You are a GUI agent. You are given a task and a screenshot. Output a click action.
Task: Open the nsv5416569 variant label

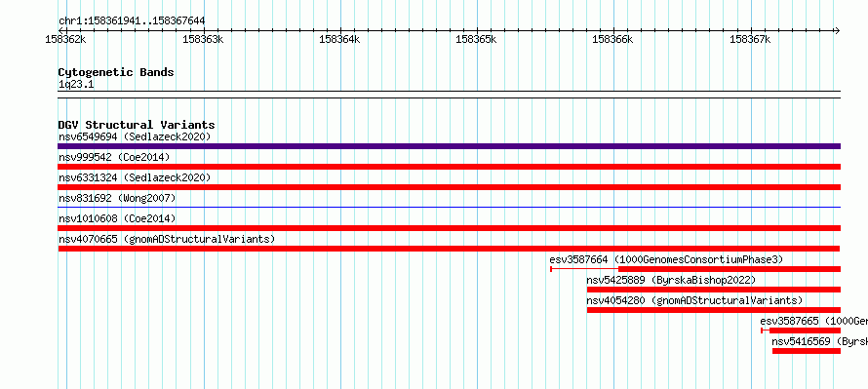[x=820, y=341]
